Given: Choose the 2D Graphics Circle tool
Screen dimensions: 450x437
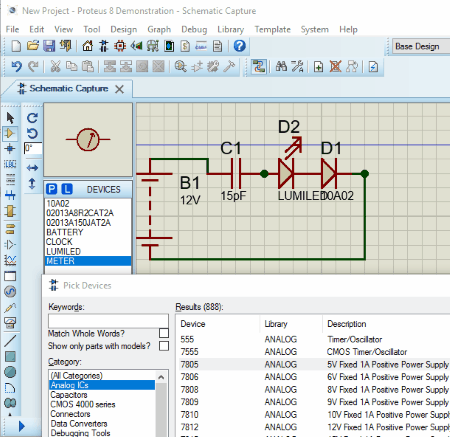Looking at the screenshot, I should 10,372.
